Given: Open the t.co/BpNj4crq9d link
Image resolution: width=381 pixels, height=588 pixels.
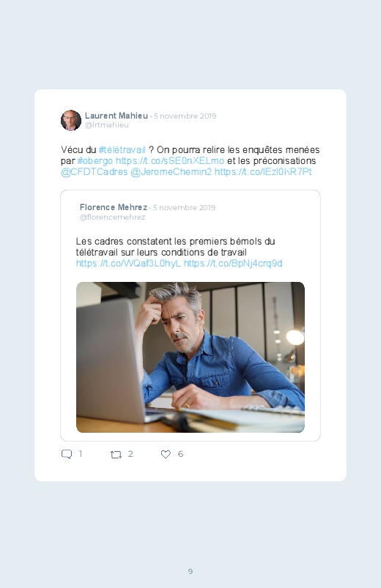Looking at the screenshot, I should coord(233,264).
